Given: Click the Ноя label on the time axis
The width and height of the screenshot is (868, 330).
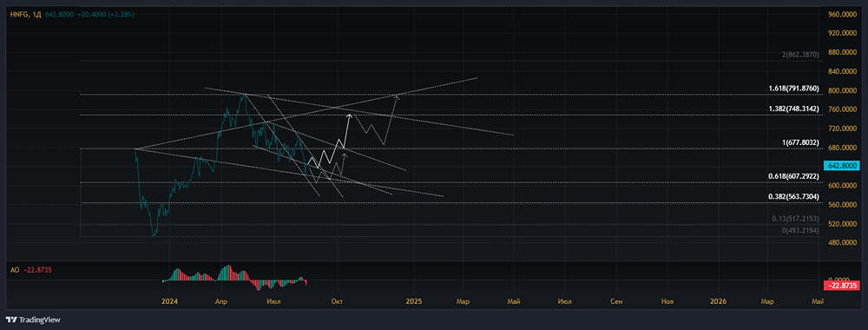Looking at the screenshot, I should click(667, 301).
